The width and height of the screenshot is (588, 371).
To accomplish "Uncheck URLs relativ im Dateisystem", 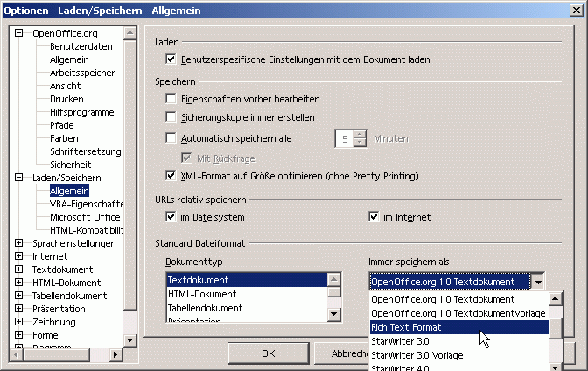I will 171,216.
